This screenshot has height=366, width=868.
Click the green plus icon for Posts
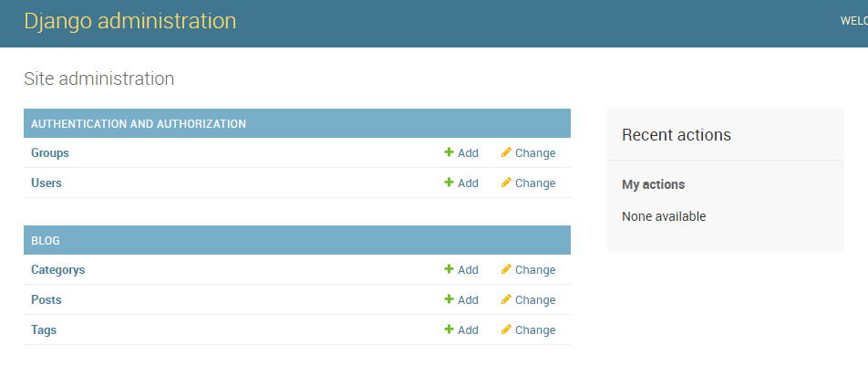(449, 299)
